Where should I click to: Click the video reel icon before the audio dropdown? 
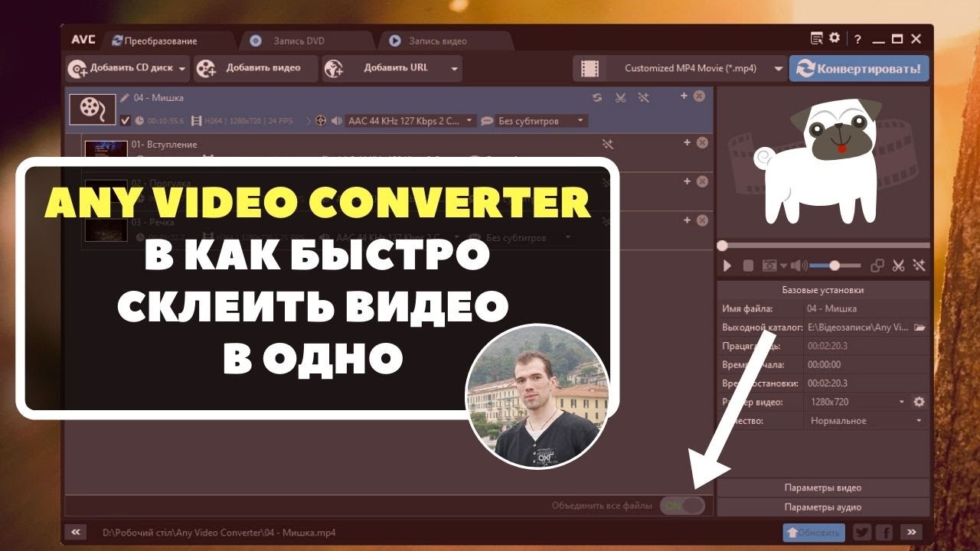[321, 121]
